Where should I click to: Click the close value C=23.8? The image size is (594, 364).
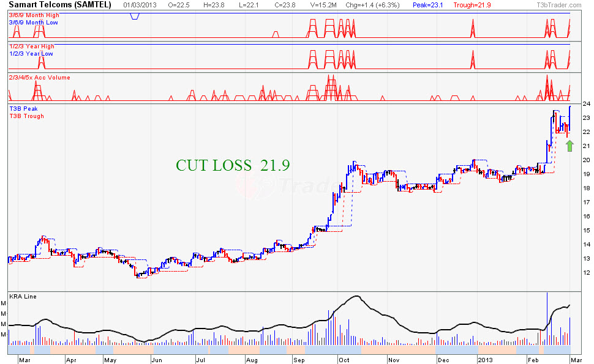coord(285,6)
